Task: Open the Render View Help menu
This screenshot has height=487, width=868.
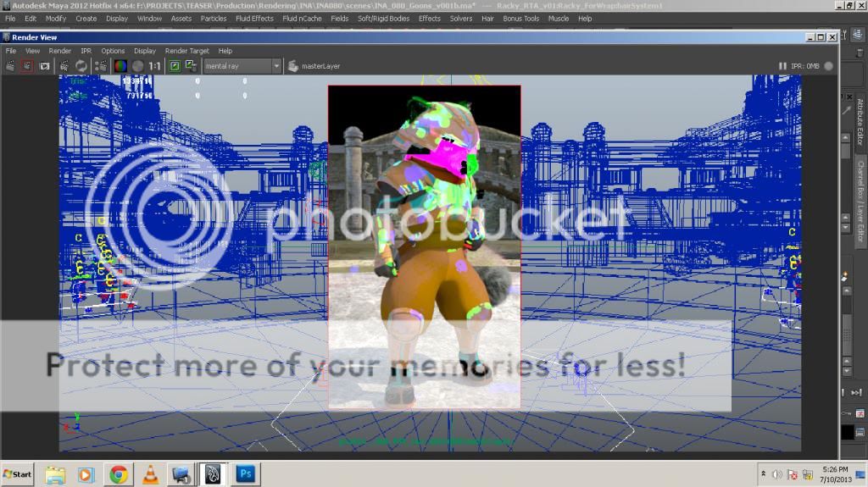Action: pyautogui.click(x=225, y=50)
